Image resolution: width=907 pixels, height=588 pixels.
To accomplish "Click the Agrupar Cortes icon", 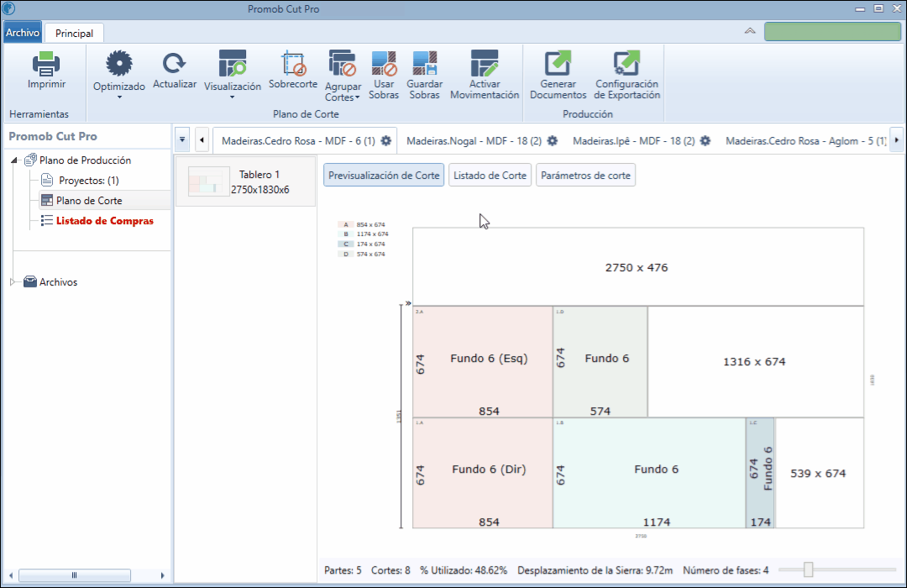I will (343, 63).
